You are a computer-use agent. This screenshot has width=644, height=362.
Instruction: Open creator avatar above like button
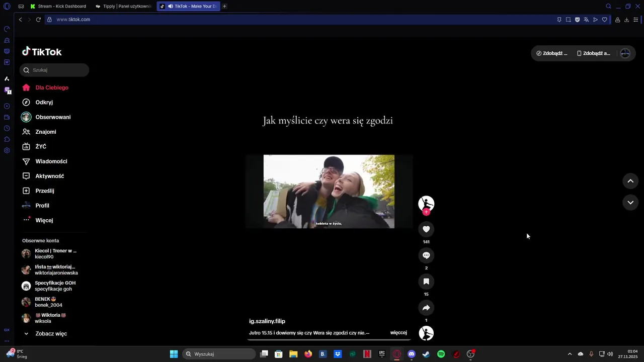[x=426, y=203]
